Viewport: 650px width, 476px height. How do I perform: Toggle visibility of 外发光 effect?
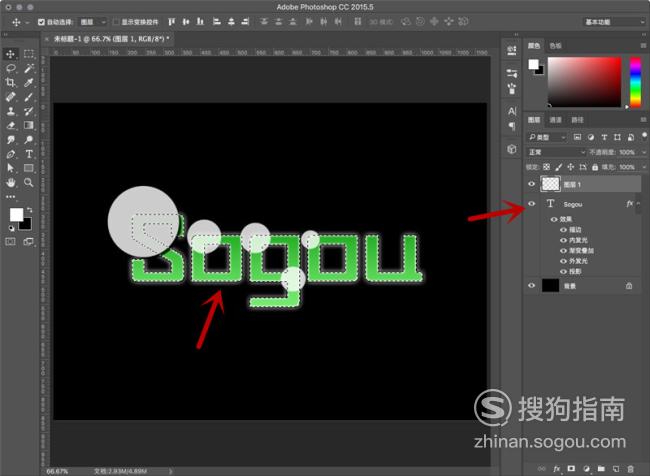[563, 261]
